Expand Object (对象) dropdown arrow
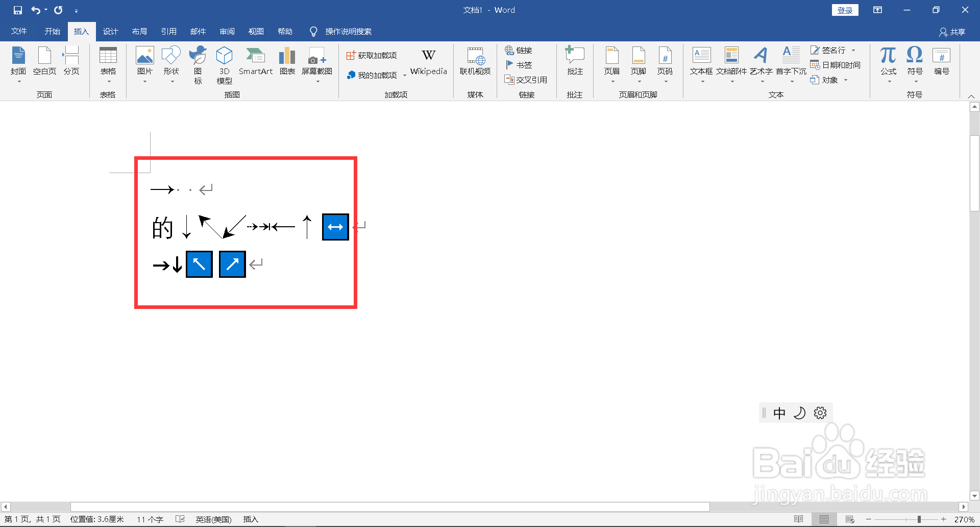Viewport: 980px width, 527px height. (x=846, y=80)
